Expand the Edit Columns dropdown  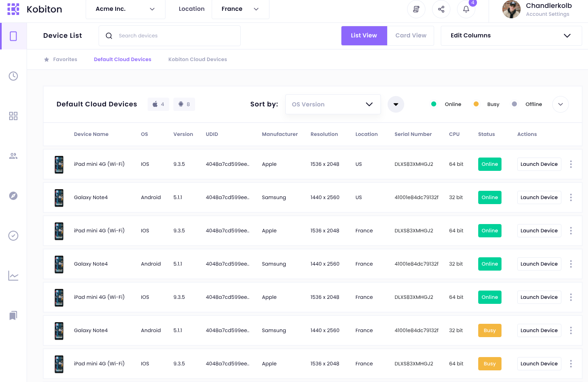pyautogui.click(x=511, y=36)
